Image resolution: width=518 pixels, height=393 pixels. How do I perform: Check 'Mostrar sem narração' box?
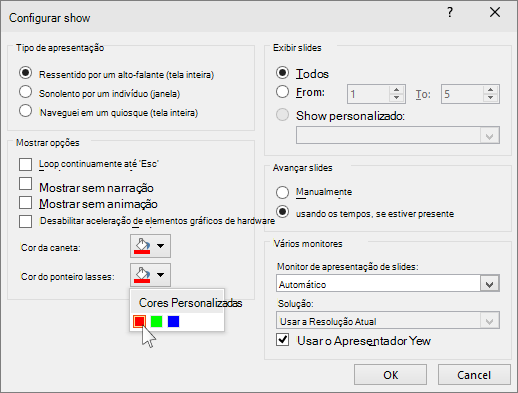tap(25, 184)
